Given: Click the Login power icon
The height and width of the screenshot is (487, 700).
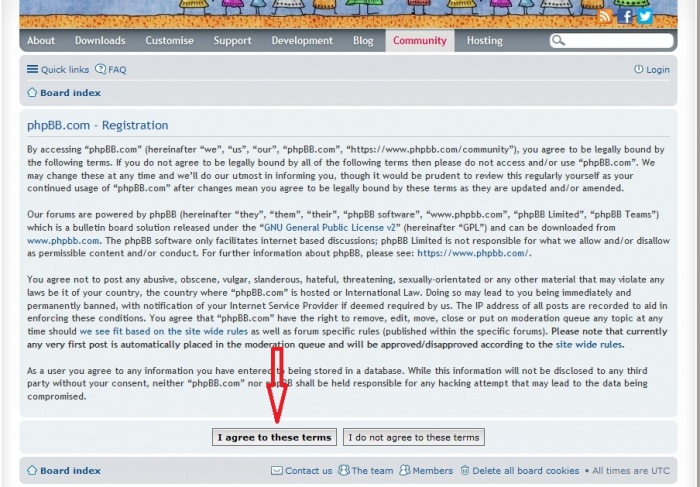Looking at the screenshot, I should [x=638, y=69].
